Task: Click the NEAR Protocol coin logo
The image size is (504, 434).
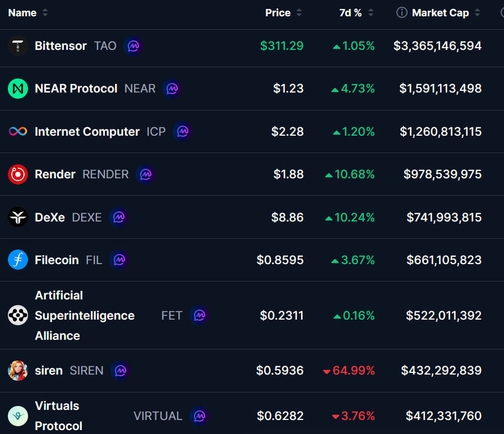Action: 18,89
